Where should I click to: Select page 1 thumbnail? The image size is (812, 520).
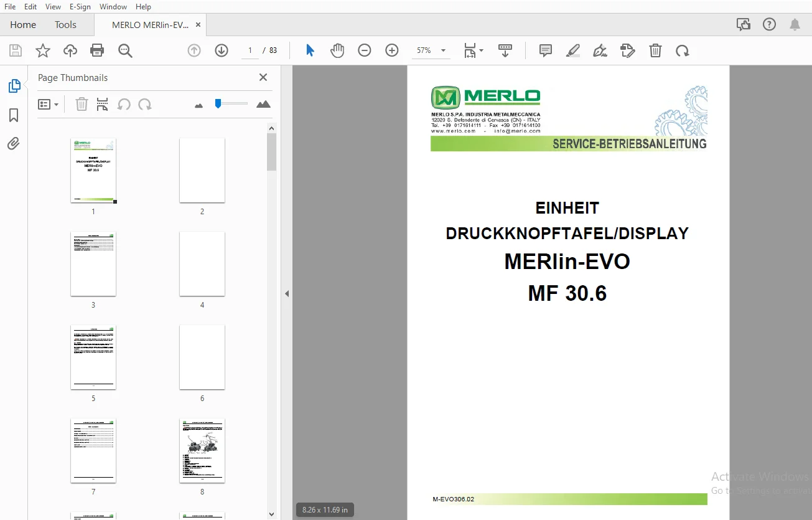(x=93, y=171)
